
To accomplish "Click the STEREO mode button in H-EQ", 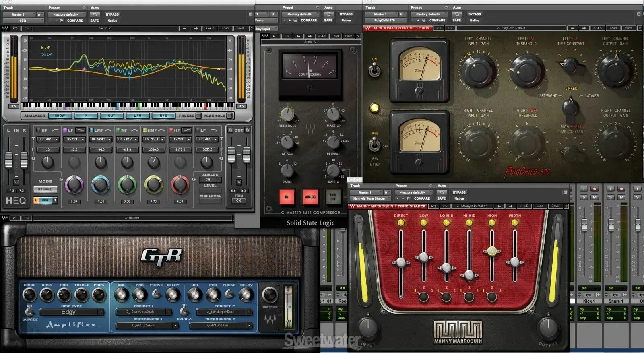I will (45, 189).
